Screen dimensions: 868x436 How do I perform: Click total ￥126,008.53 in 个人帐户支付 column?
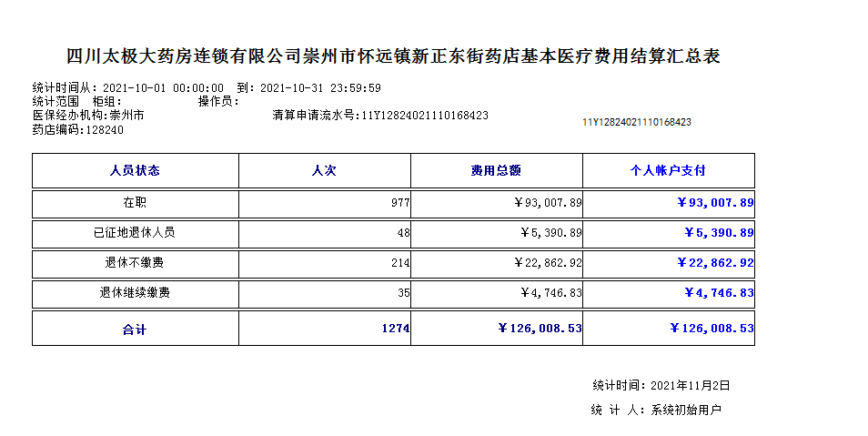tap(712, 329)
